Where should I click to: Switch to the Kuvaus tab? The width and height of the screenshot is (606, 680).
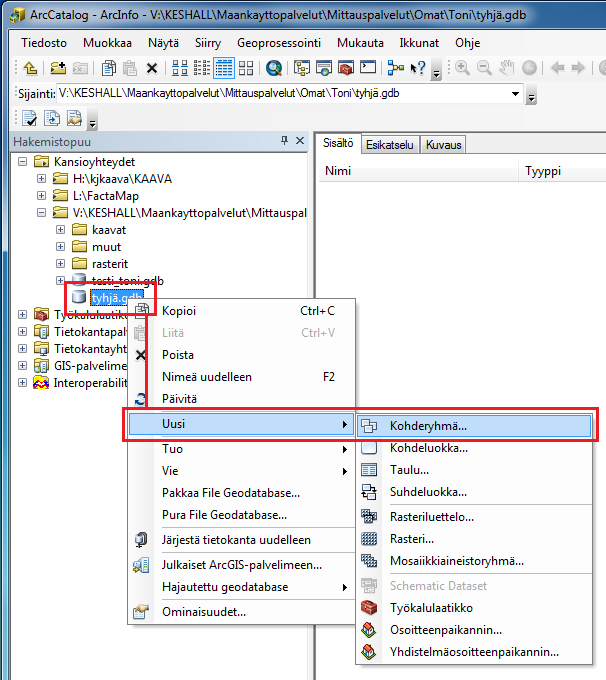pos(443,145)
